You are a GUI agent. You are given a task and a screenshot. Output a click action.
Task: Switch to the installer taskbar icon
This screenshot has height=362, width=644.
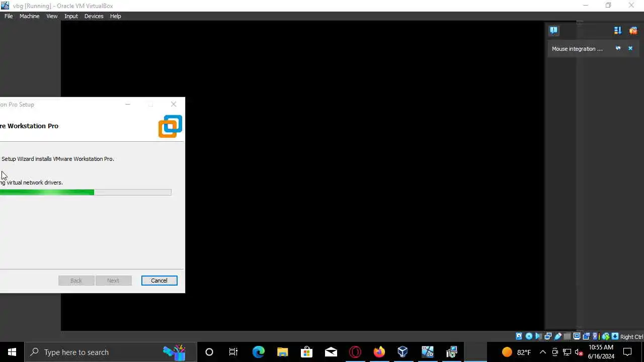tap(452, 352)
